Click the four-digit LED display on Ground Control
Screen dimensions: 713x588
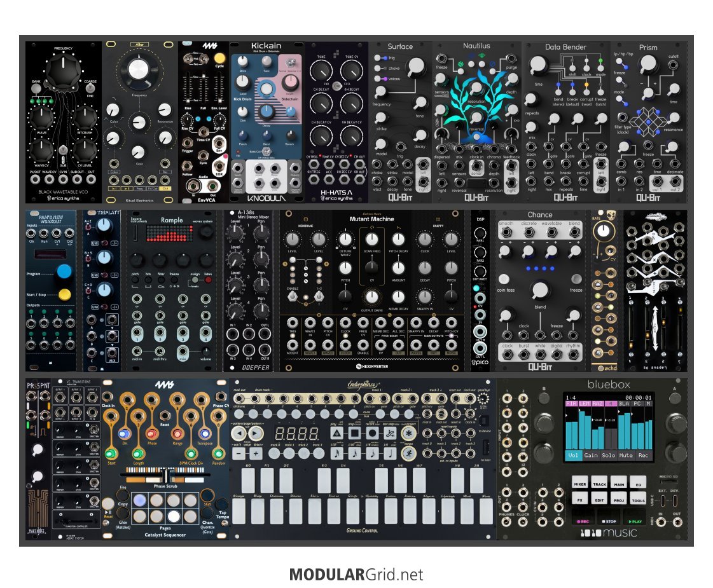298,433
